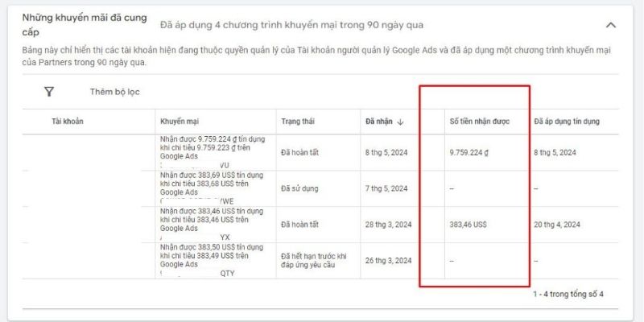Sort by the "Tài khoản" column header
The height and width of the screenshot is (322, 644).
pos(68,122)
